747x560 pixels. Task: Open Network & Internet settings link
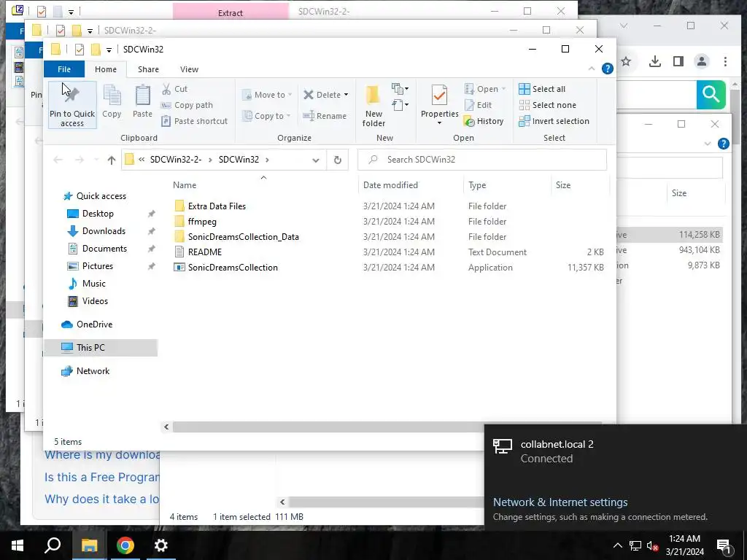tap(560, 502)
